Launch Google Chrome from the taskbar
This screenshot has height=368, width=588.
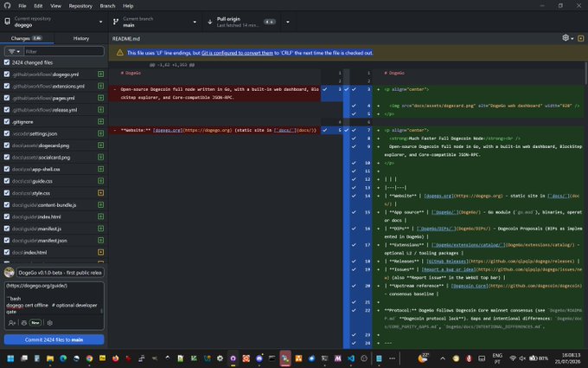coord(89,358)
